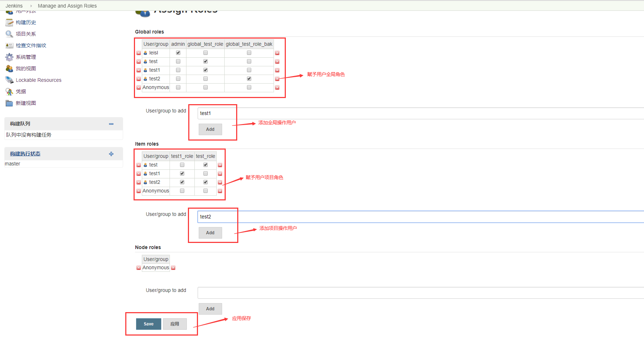Delete Anonymous using right red X in Node roles

(x=173, y=268)
